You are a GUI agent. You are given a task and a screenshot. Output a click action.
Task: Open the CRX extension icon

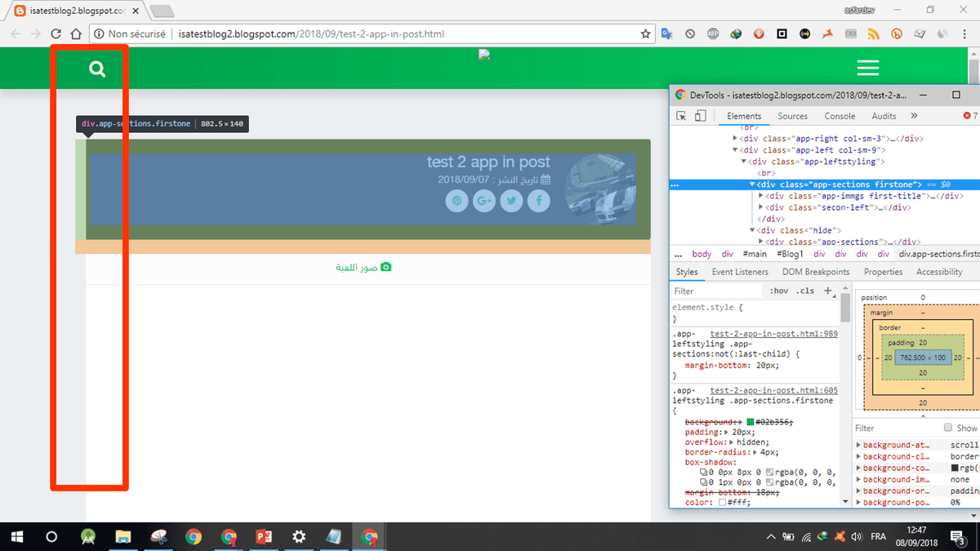pyautogui.click(x=850, y=33)
